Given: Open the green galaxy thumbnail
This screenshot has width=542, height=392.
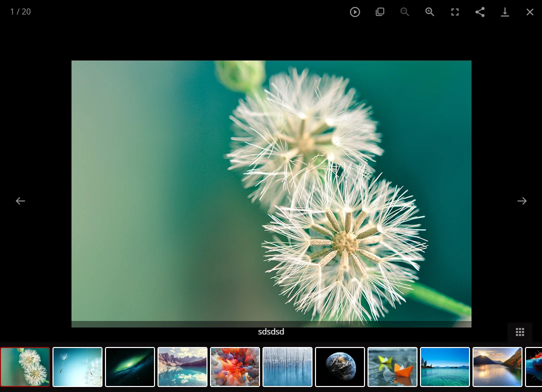Looking at the screenshot, I should (x=130, y=367).
